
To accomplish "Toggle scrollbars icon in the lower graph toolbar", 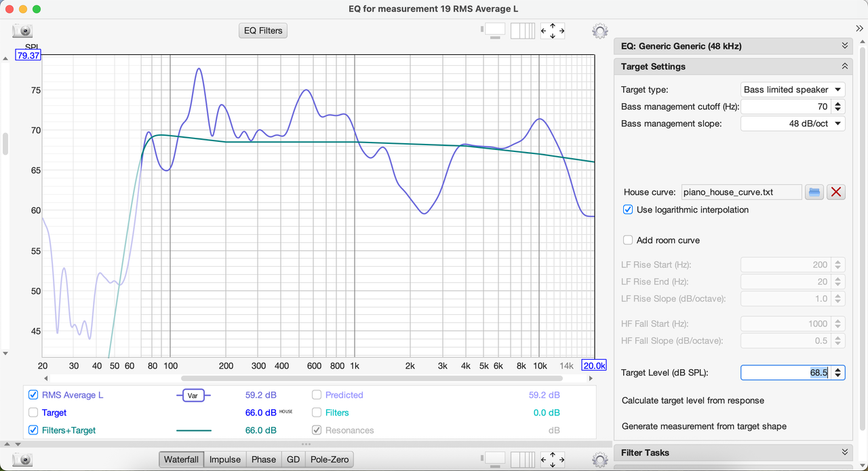I will (x=493, y=459).
